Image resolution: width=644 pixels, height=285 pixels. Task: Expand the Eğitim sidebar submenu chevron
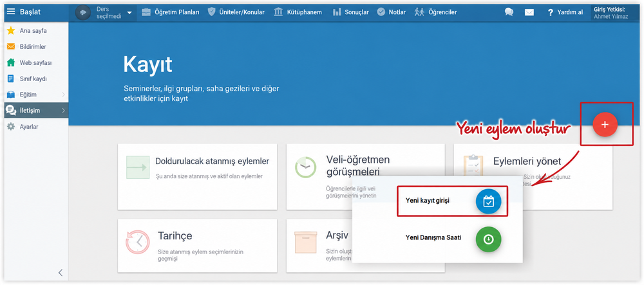click(63, 95)
